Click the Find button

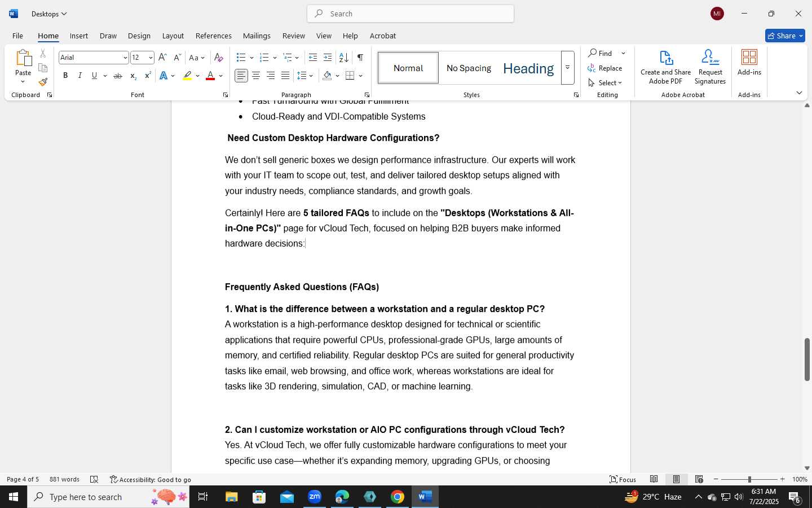click(601, 53)
